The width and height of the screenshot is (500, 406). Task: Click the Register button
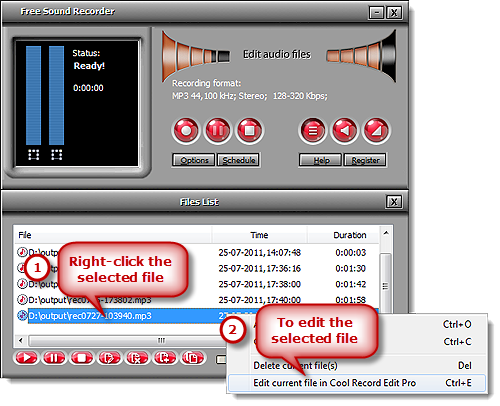coord(365,160)
